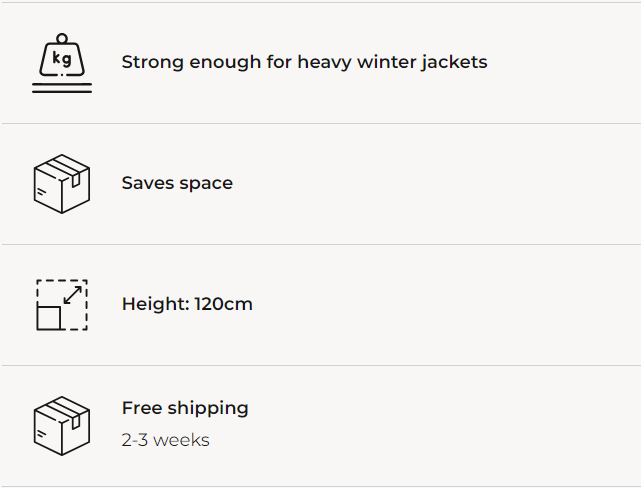Click the diagonal arrow in the height icon
The width and height of the screenshot is (641, 488).
[x=73, y=295]
